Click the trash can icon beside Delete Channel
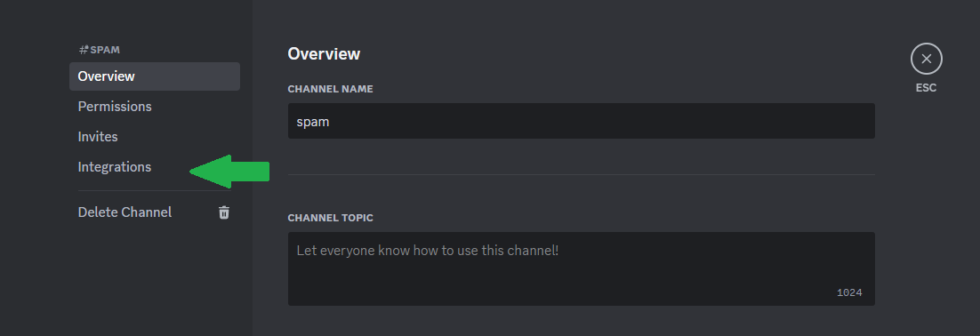The width and height of the screenshot is (980, 336). 224,212
